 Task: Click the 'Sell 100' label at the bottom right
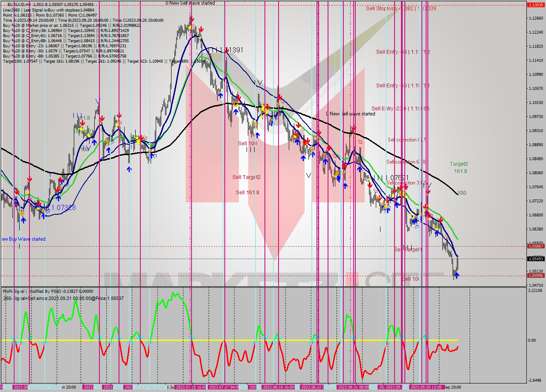coord(411,279)
